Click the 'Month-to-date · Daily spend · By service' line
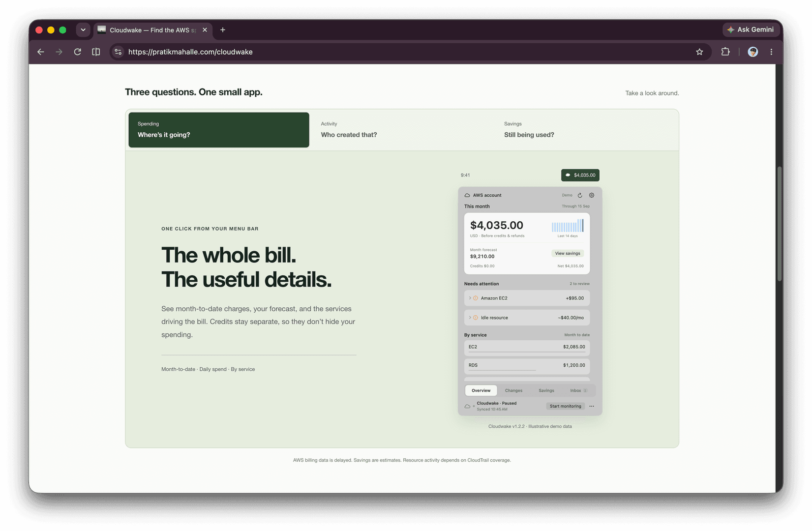Screen dimensions: 812x531 (208, 369)
